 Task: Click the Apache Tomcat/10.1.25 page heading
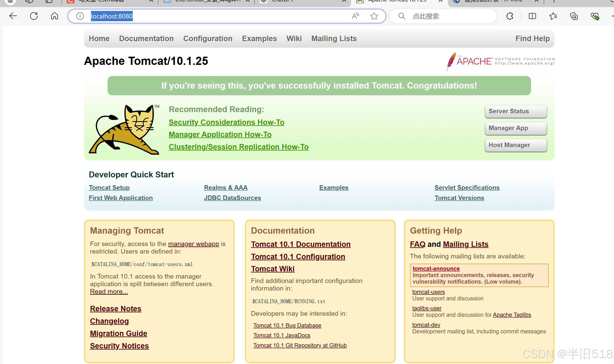coord(146,61)
